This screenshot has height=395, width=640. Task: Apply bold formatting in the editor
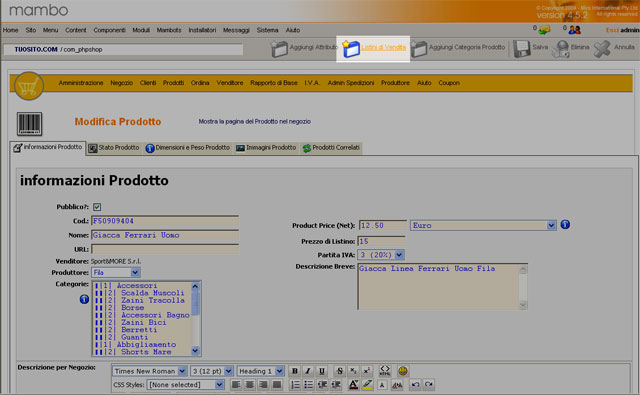click(x=294, y=371)
